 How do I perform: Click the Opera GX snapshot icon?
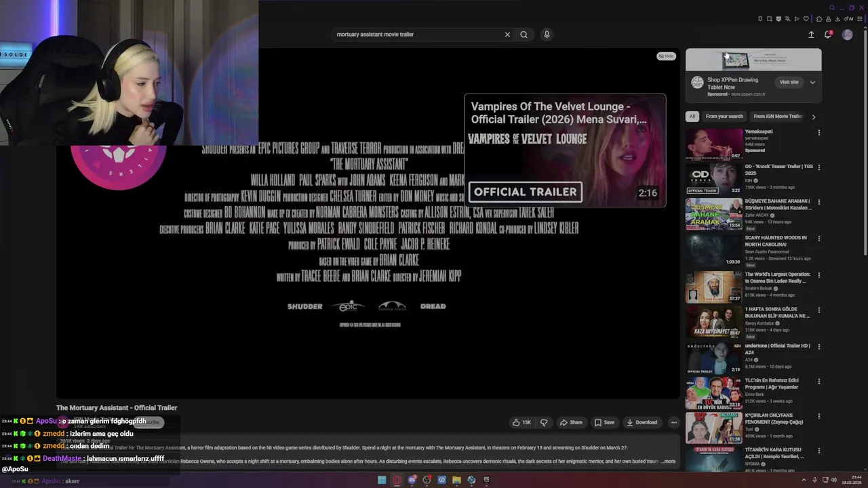[769, 19]
